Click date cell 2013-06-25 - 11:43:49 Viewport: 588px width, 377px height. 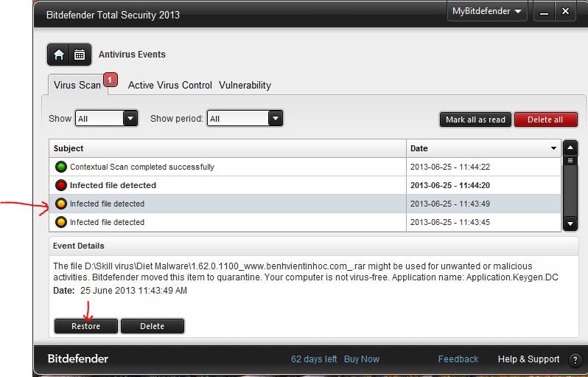click(x=483, y=204)
